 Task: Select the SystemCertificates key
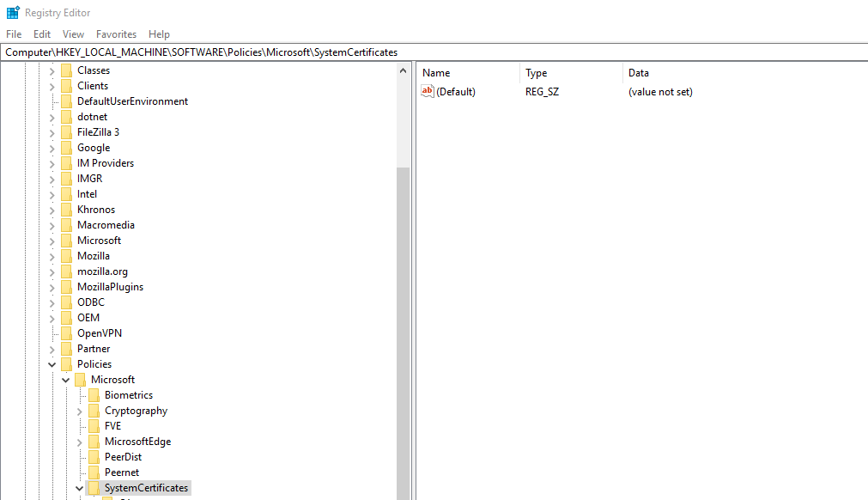coord(146,488)
